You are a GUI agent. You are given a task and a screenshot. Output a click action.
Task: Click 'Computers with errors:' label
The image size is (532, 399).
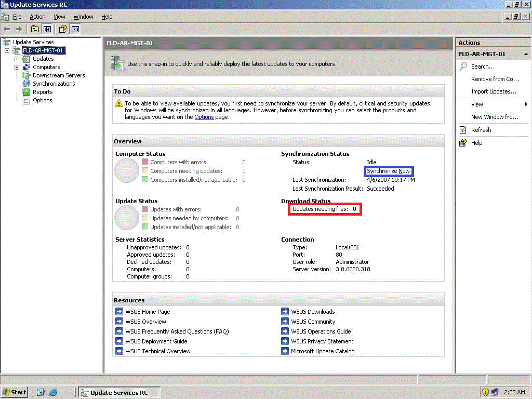pos(179,162)
